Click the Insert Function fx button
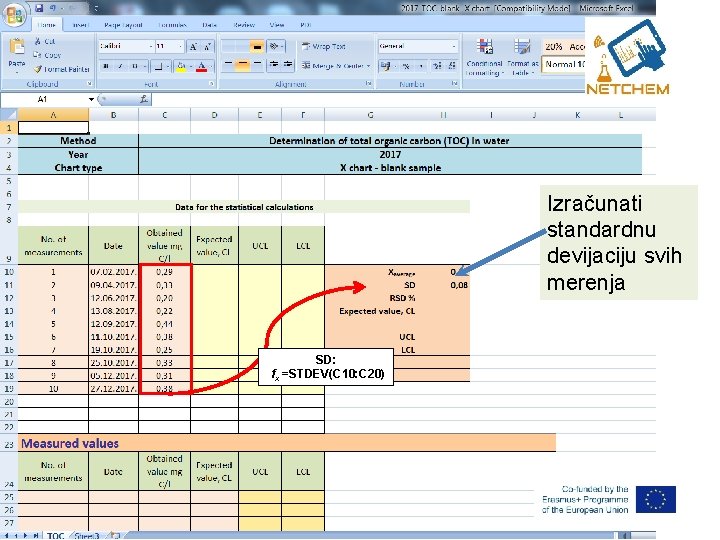The height and width of the screenshot is (540, 720). coord(144,99)
